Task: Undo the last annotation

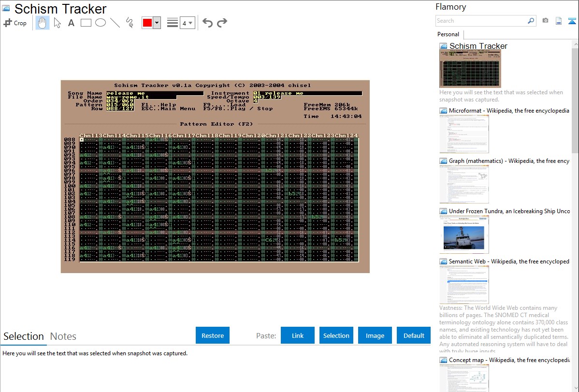Action: tap(207, 23)
